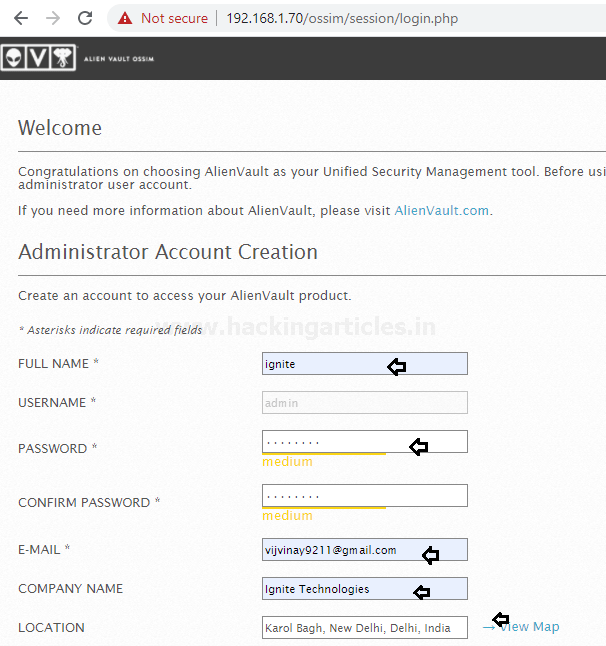Click the browser forward arrow

53,18
